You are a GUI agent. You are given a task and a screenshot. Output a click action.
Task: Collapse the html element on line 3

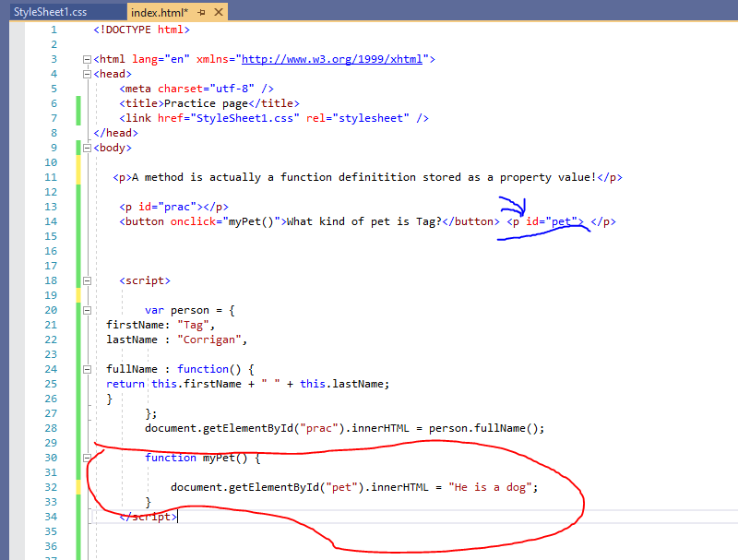[x=87, y=59]
